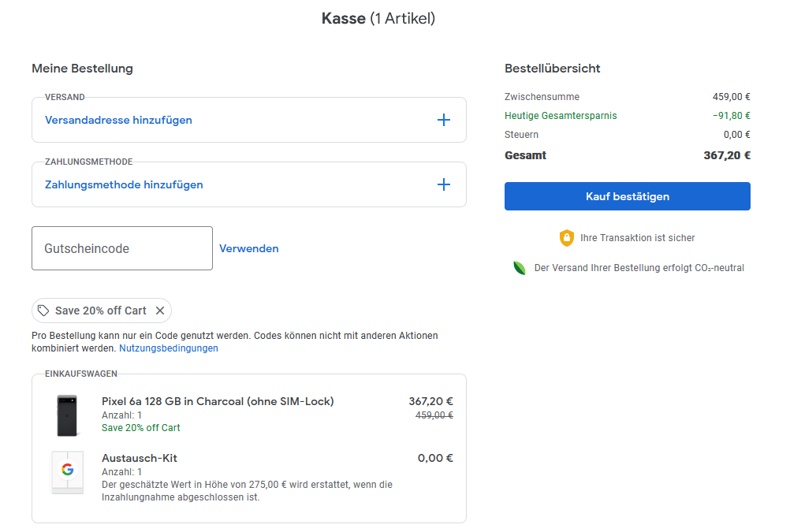Click the plus icon for Zahlungsmethode
Viewport: 790px width, 532px height.
(x=444, y=184)
